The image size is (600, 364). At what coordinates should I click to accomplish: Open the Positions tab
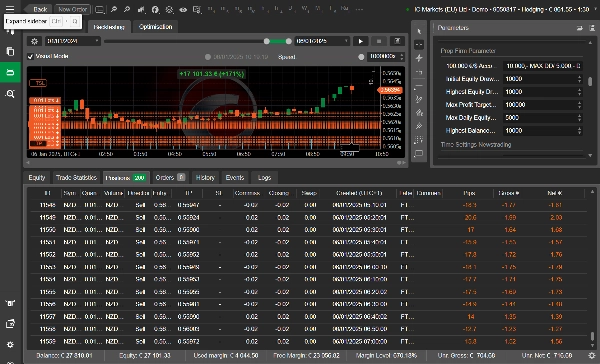pyautogui.click(x=126, y=178)
